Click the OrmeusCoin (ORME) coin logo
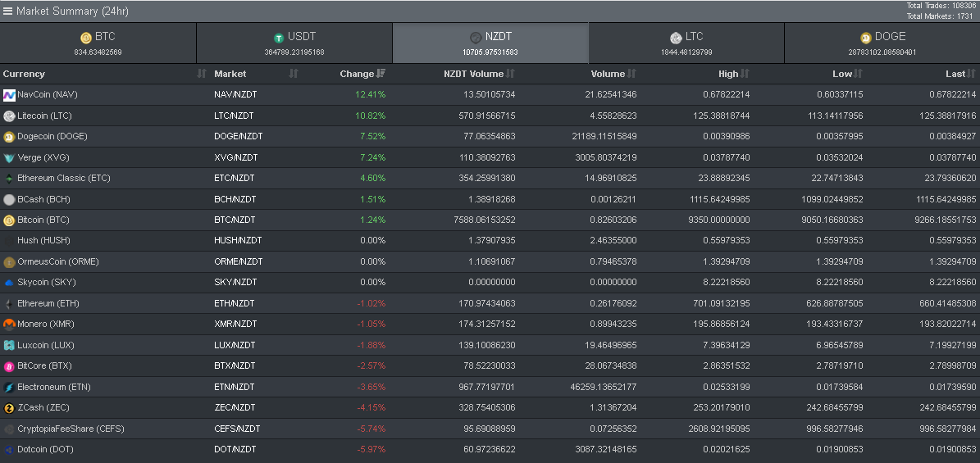This screenshot has width=980, height=463. pos(9,261)
